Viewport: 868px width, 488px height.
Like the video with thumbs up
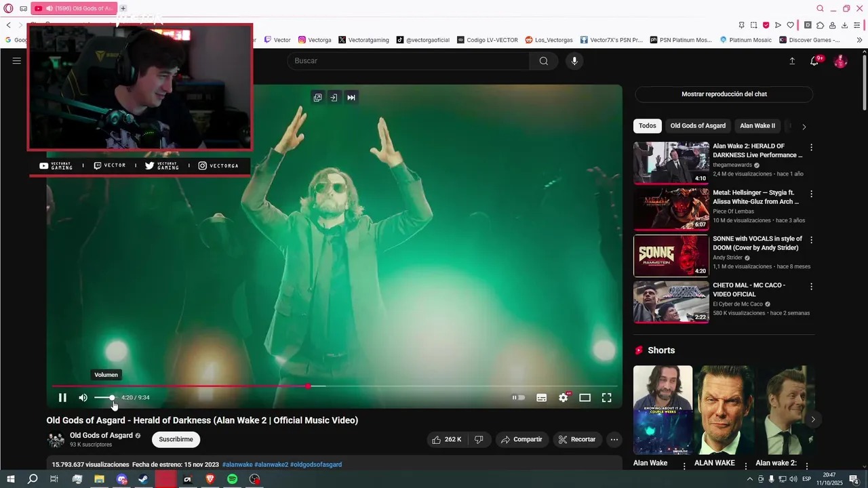446,440
